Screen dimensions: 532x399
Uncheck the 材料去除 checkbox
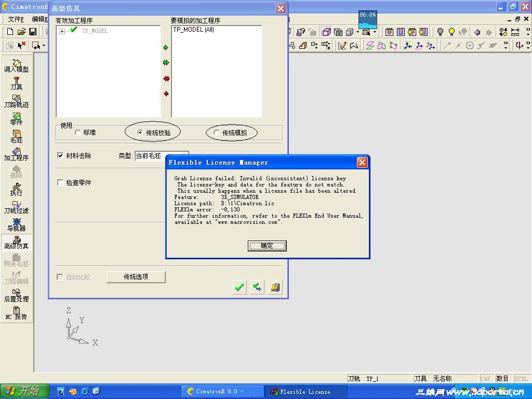[60, 156]
